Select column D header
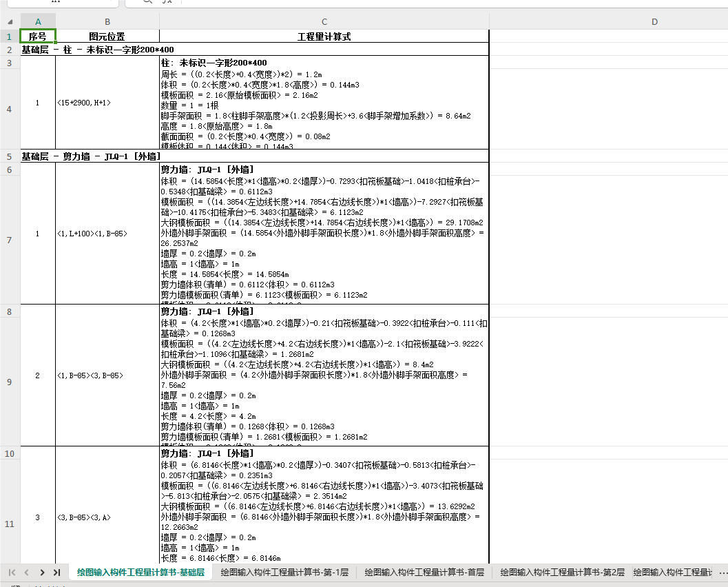The width and height of the screenshot is (728, 587). 654,22
